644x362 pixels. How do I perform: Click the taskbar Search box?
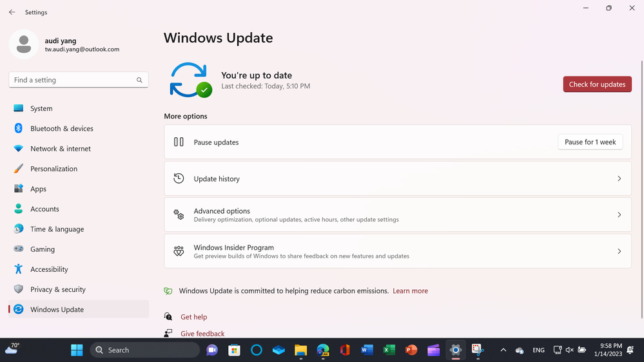click(144, 350)
